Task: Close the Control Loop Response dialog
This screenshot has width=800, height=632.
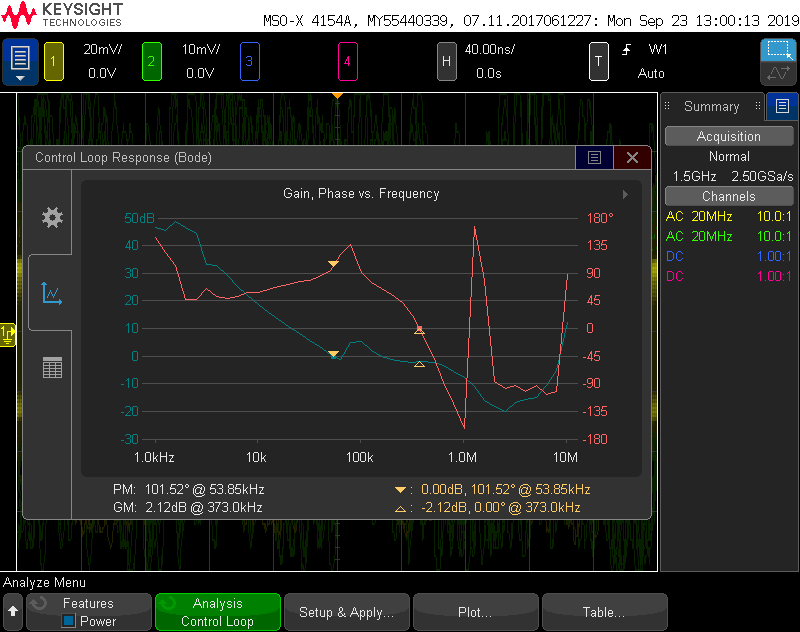Action: point(632,158)
